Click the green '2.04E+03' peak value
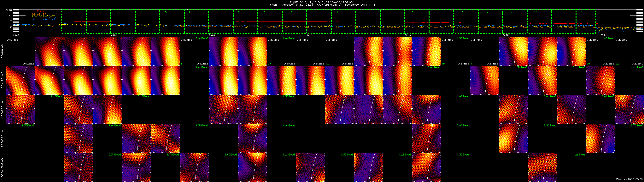 coord(202,38)
